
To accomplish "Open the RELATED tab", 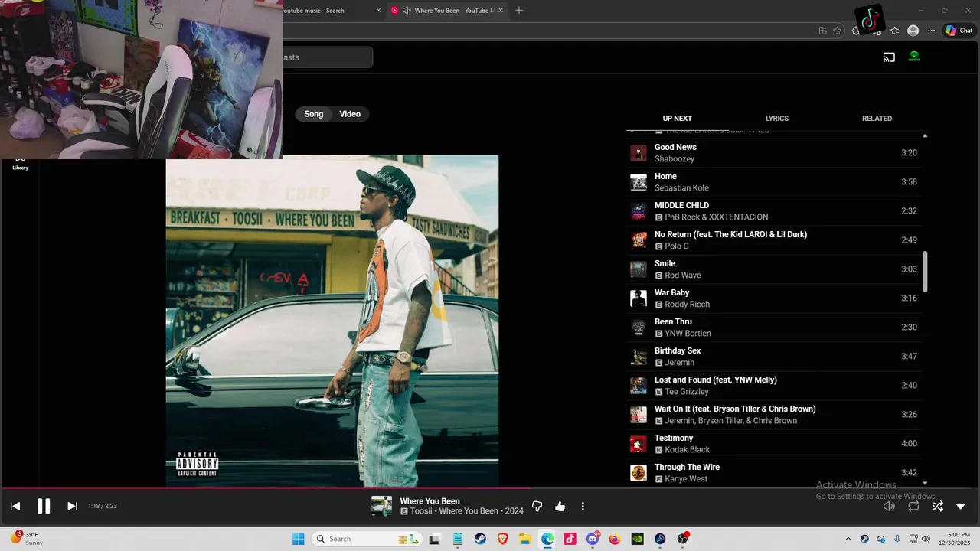I will click(x=877, y=119).
